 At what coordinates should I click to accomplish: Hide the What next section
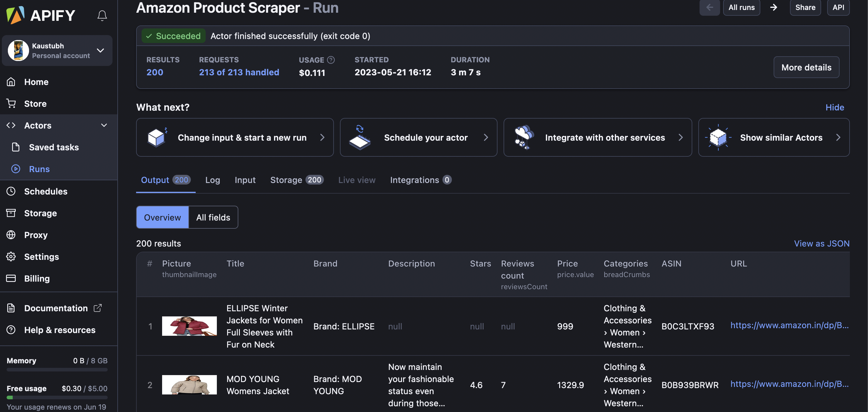click(835, 107)
